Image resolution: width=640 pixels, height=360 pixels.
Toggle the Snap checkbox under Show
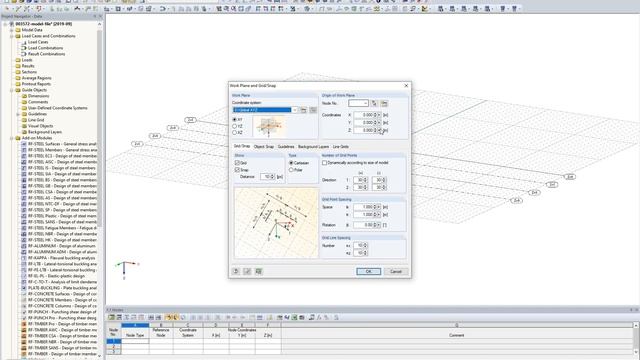237,169
